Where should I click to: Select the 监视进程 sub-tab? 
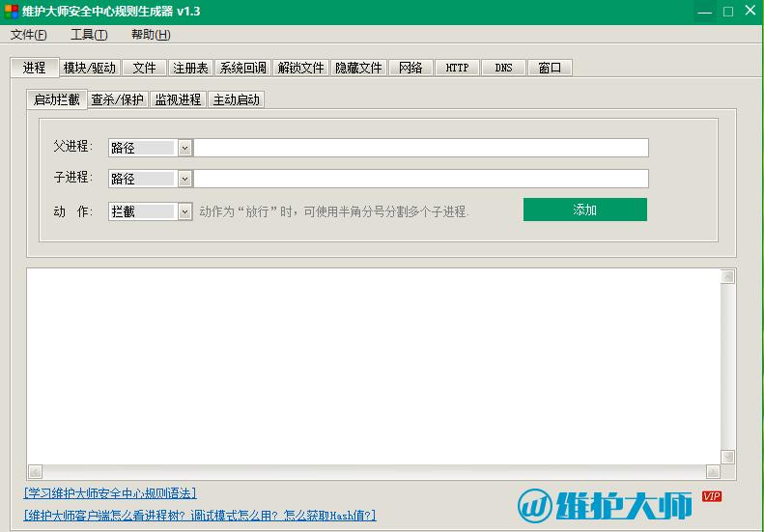[178, 99]
